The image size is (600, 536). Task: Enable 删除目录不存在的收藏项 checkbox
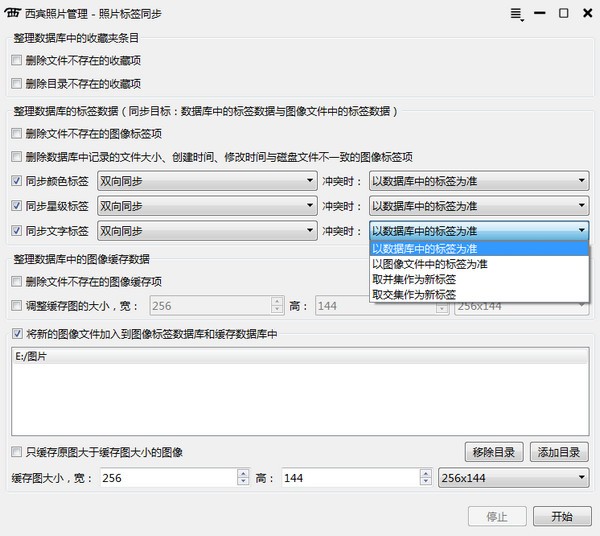click(16, 84)
